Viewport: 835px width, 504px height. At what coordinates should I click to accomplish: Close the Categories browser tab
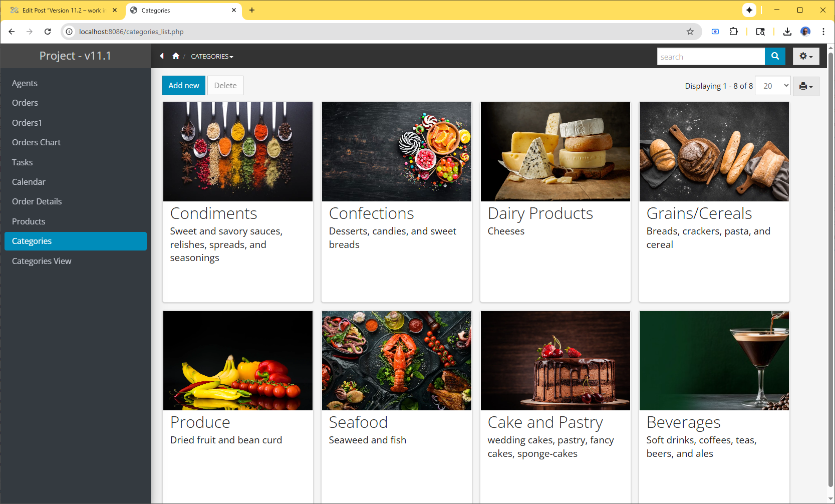tap(234, 10)
